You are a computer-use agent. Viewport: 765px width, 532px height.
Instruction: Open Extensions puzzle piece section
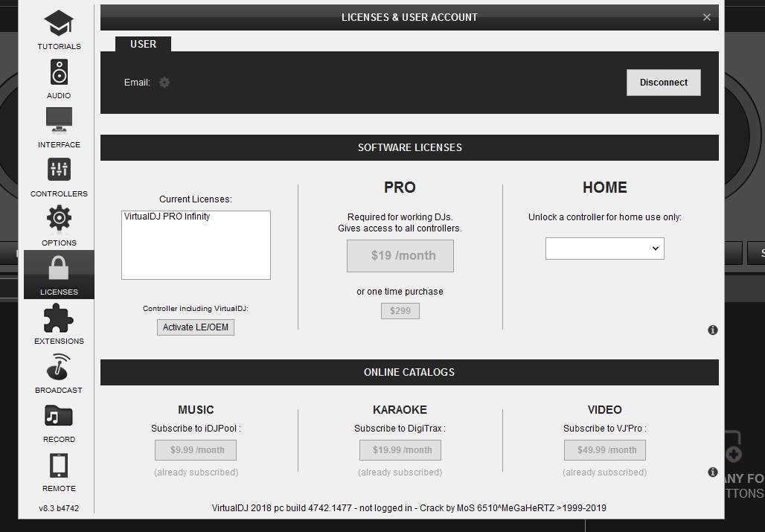coord(59,324)
